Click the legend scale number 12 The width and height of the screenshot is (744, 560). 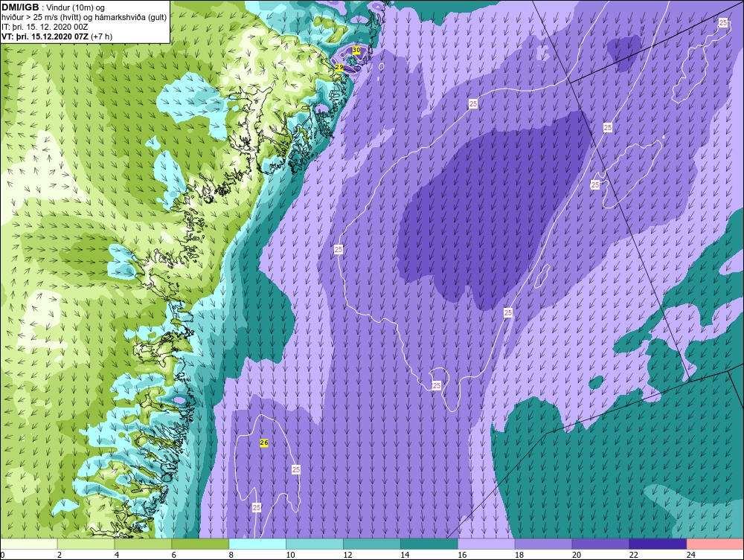click(347, 555)
